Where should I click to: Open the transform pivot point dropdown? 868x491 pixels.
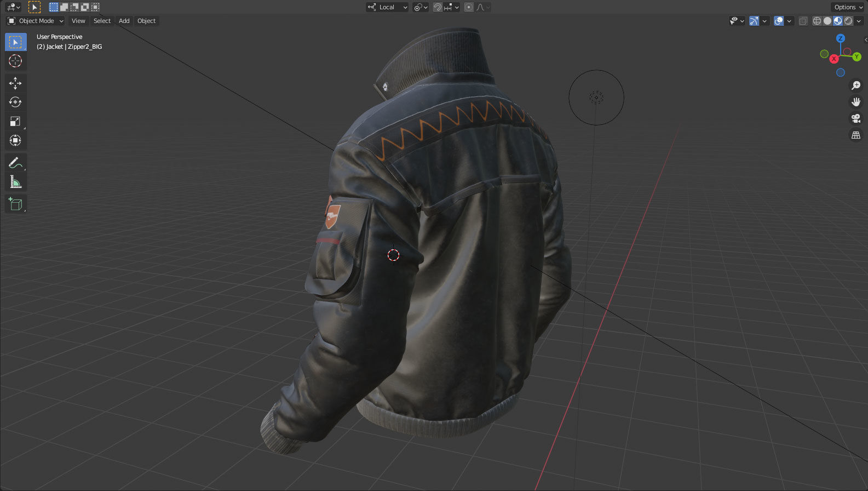(421, 7)
